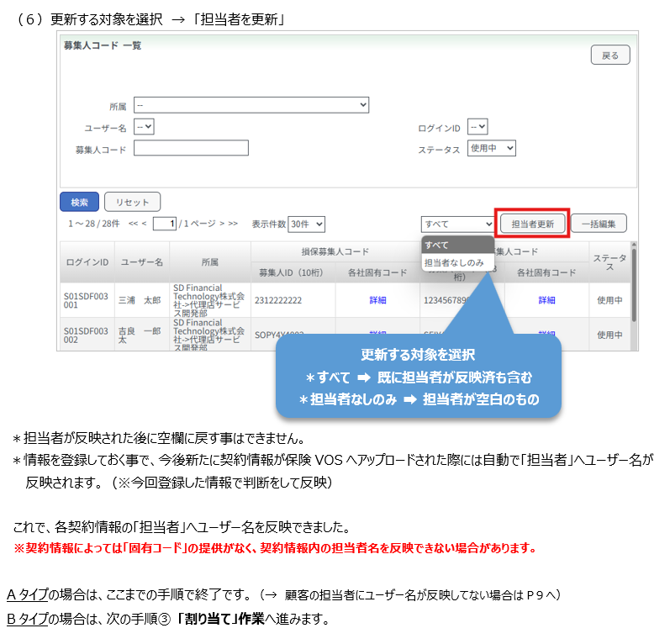Image resolution: width=670 pixels, height=644 pixels.
Task: Open the ログインID dropdown
Action: click(x=477, y=127)
